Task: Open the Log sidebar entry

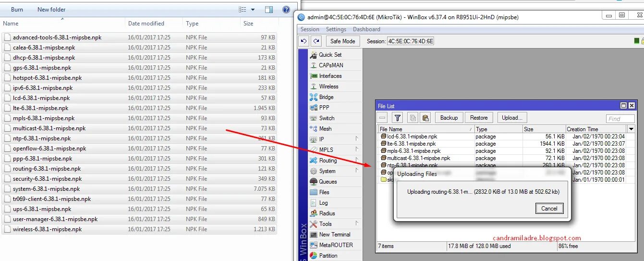Action: point(323,203)
